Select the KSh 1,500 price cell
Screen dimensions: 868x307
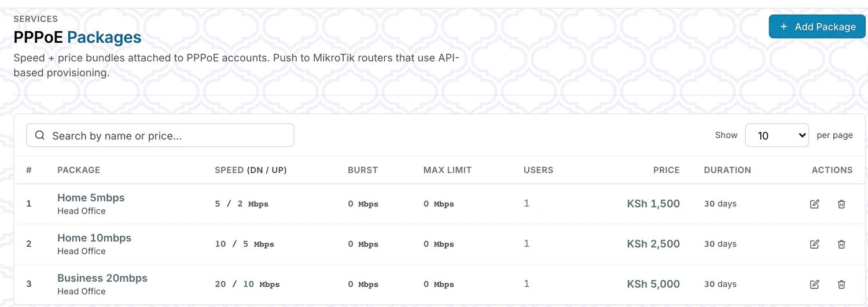(x=653, y=204)
